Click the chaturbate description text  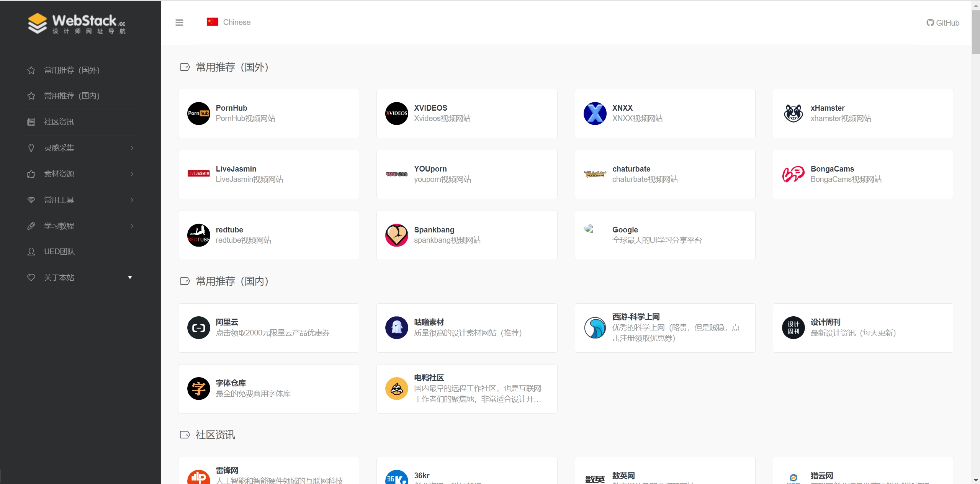point(645,179)
